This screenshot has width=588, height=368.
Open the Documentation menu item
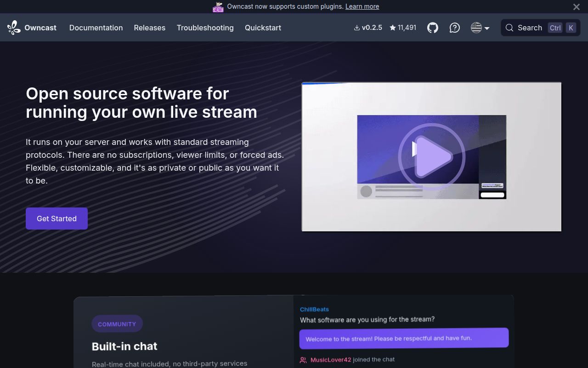click(x=96, y=28)
